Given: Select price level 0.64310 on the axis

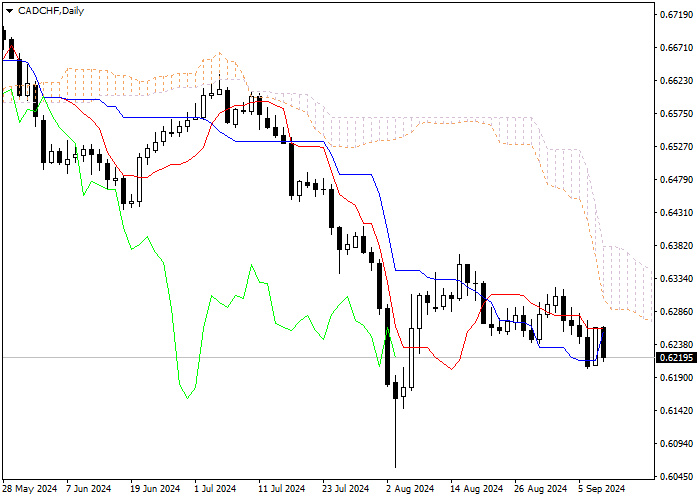Looking at the screenshot, I should coord(676,213).
